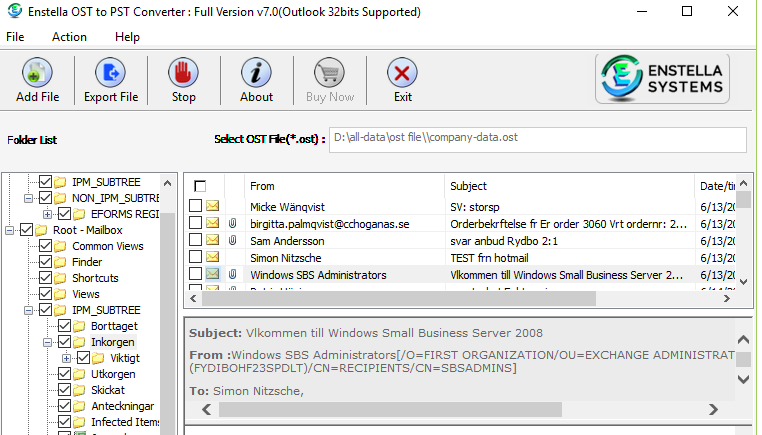Viewport: 762px width, 435px height.
Task: Uncheck the Views folder checkbox
Action: 46,294
